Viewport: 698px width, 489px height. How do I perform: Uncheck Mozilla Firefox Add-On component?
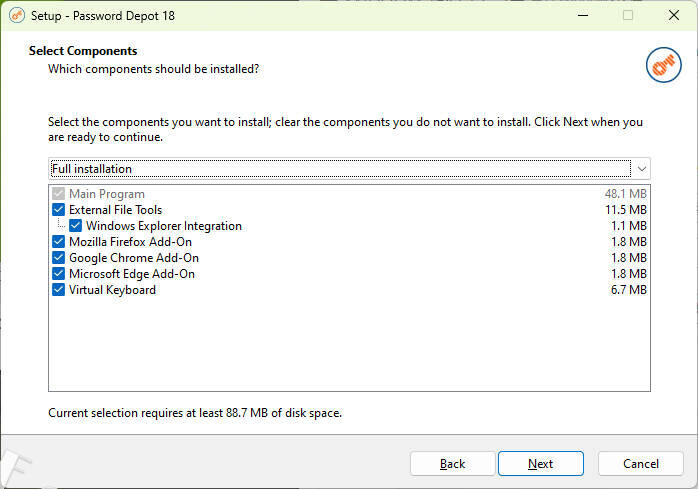(x=58, y=242)
